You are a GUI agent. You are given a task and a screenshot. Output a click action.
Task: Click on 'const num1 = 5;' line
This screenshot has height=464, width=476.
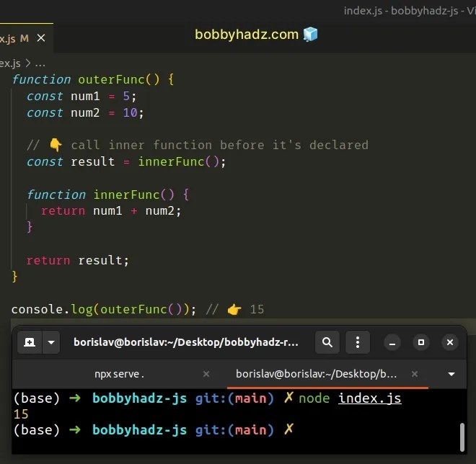point(81,96)
